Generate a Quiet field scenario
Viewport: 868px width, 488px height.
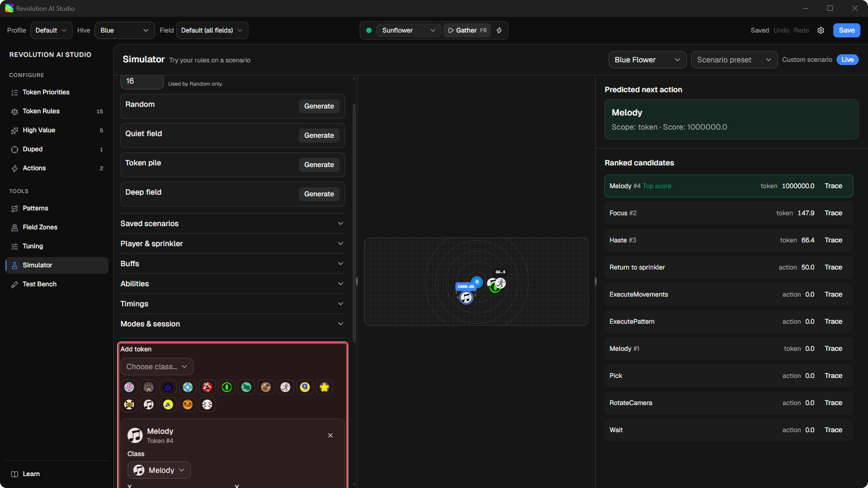point(319,136)
